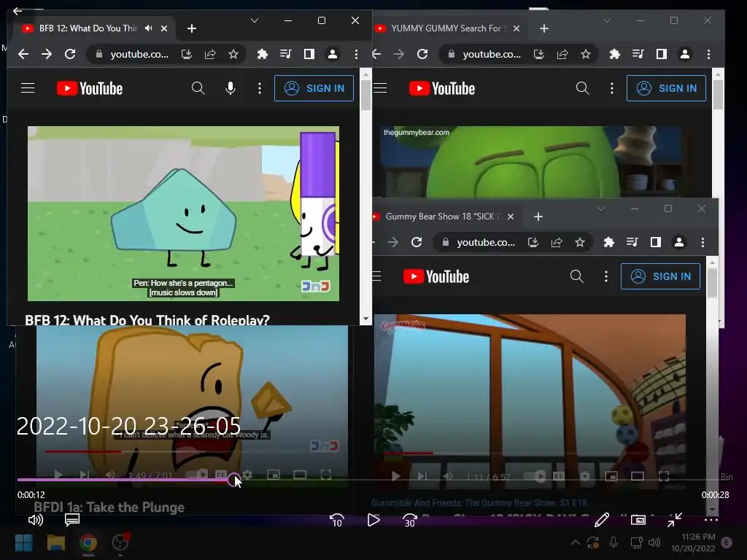Image resolution: width=747 pixels, height=560 pixels.
Task: Open Chrome menu in Gummy Bear Show window
Action: coord(703,242)
